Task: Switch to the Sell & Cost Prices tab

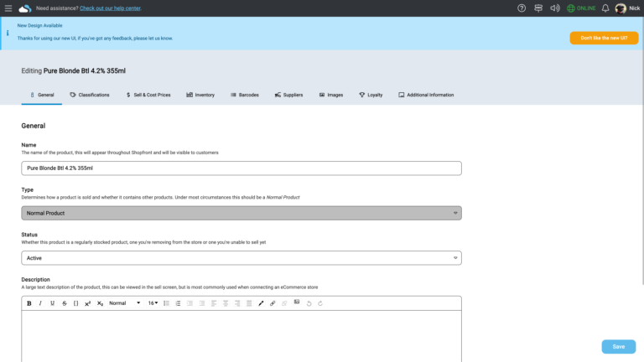Action: [x=148, y=95]
